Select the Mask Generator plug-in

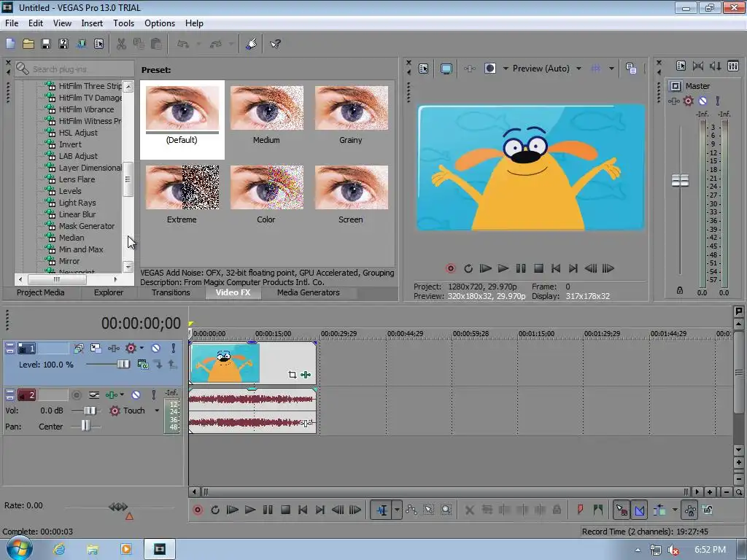[87, 226]
